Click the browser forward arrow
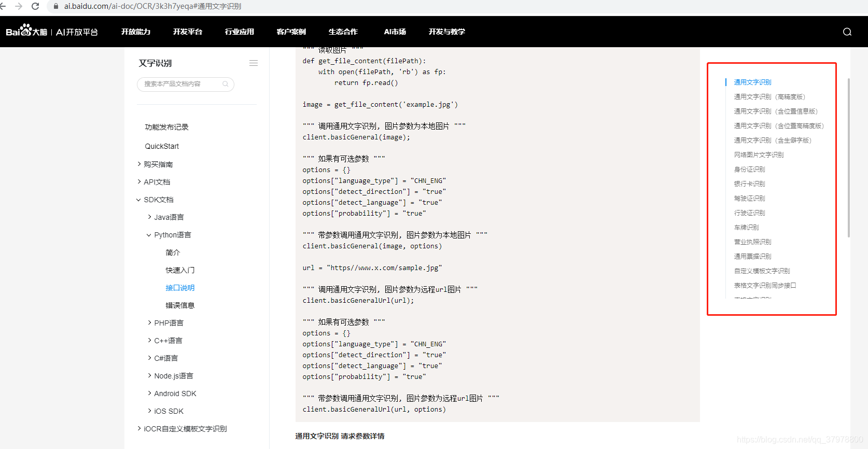Image resolution: width=868 pixels, height=449 pixels. (x=19, y=6)
